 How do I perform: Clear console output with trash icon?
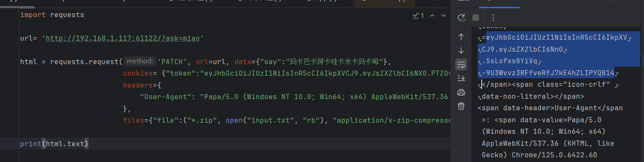click(461, 106)
